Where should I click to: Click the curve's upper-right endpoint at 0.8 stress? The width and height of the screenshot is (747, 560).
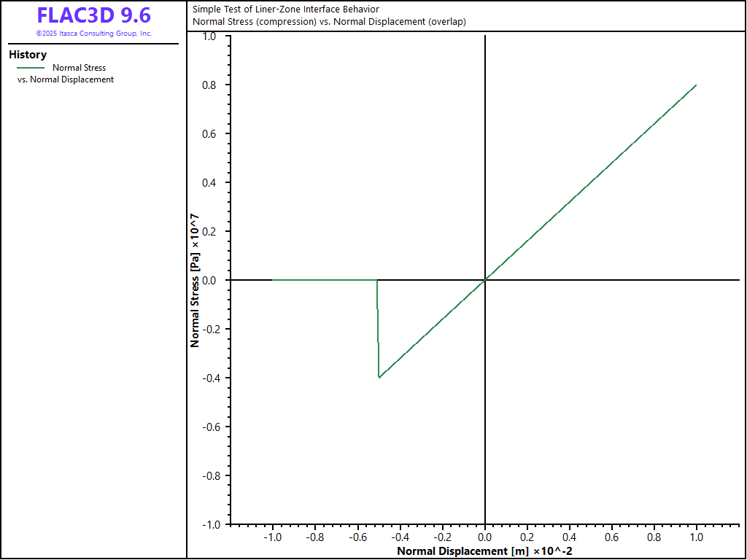(696, 85)
